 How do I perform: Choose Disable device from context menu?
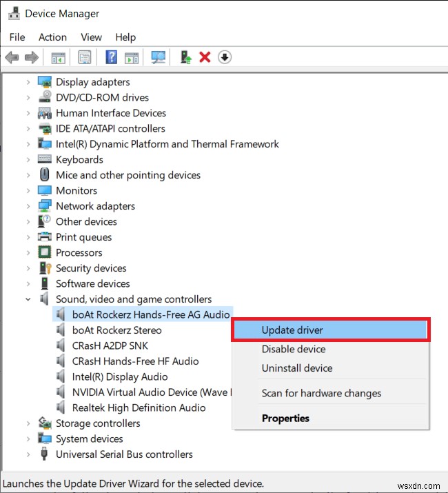pyautogui.click(x=330, y=349)
